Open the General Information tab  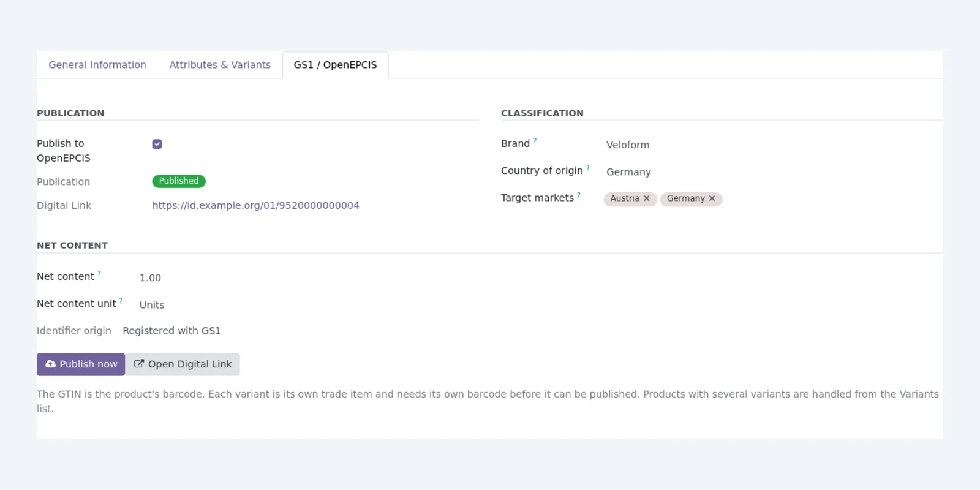(97, 65)
